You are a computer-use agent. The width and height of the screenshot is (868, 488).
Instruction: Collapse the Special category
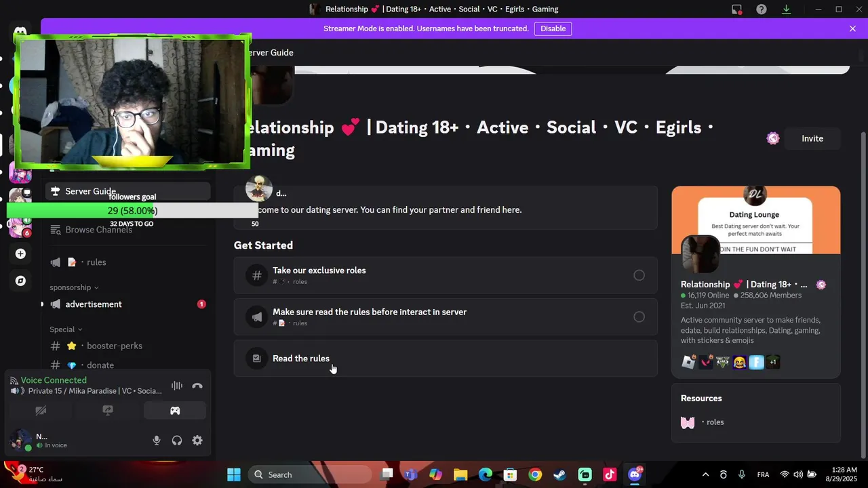click(66, 329)
